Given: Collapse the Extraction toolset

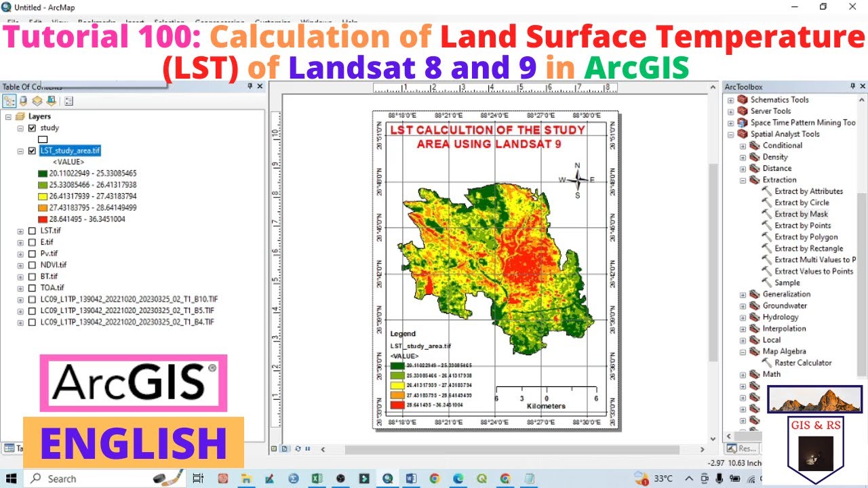Looking at the screenshot, I should tap(743, 180).
